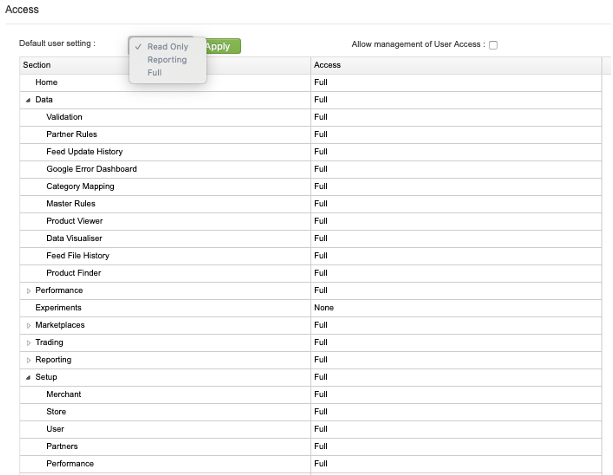Viewport: 613px width, 475px height.
Task: Expand the Performance section
Action: click(28, 290)
